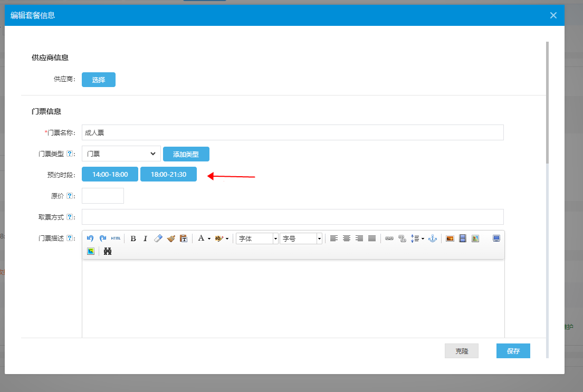This screenshot has height=392, width=583.
Task: Switch to HTML source mode
Action: pos(116,238)
